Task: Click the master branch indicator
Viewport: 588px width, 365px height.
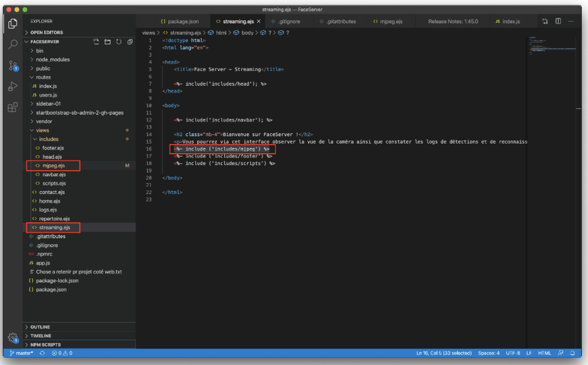Action: 22,353
